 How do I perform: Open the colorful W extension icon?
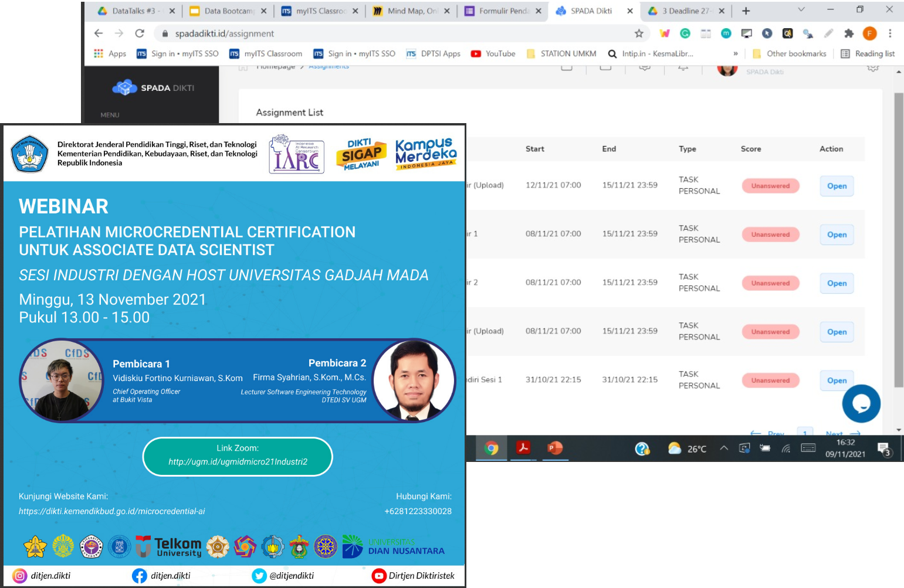click(x=665, y=33)
